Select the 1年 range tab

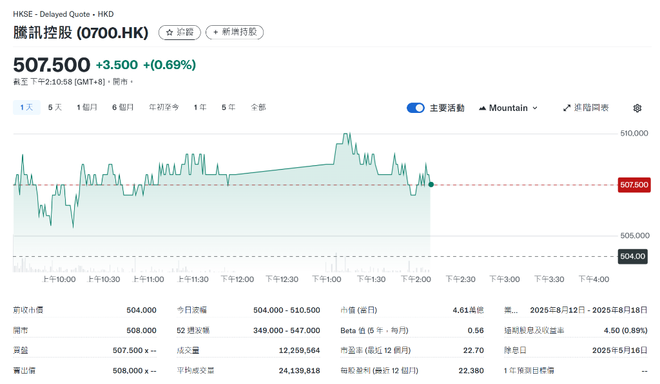click(200, 107)
